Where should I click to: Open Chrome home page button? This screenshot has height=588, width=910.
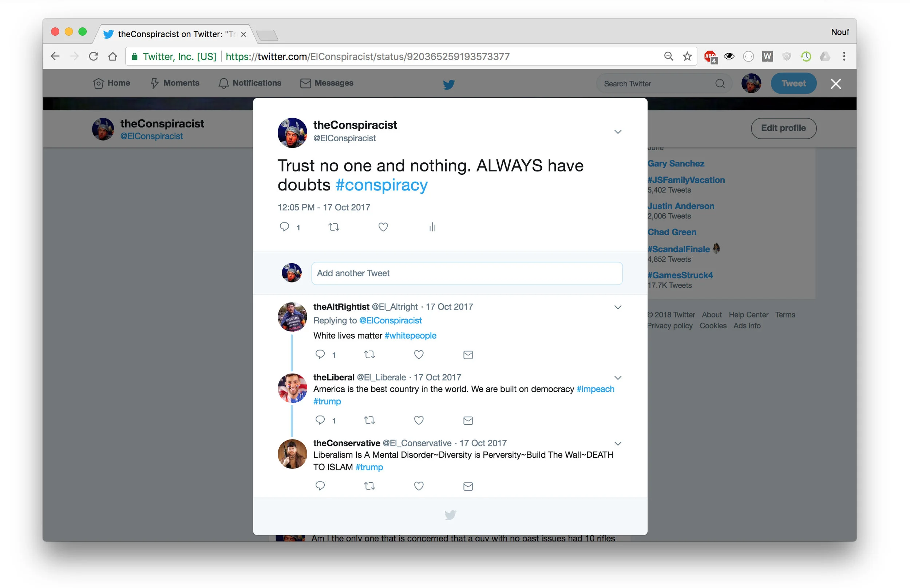(x=112, y=56)
